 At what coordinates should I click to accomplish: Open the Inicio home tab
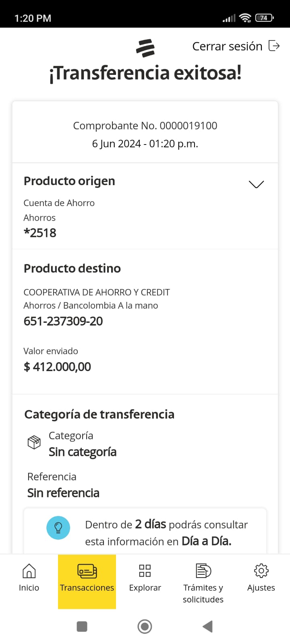29,578
